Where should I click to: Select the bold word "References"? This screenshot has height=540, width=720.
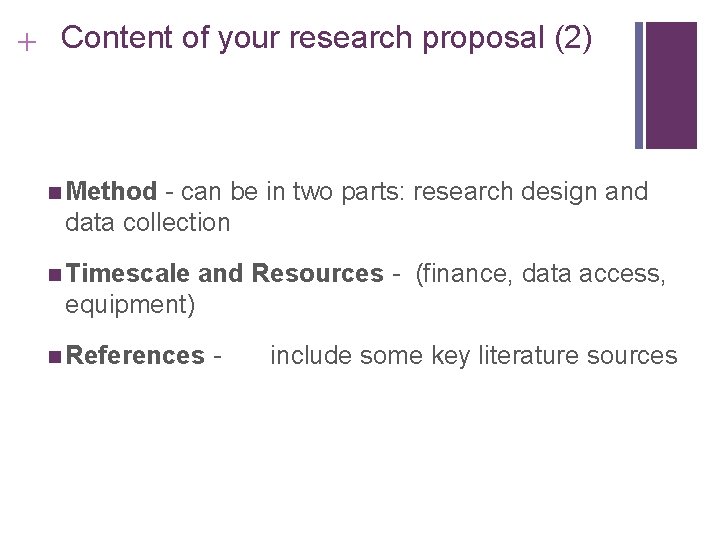tap(136, 355)
